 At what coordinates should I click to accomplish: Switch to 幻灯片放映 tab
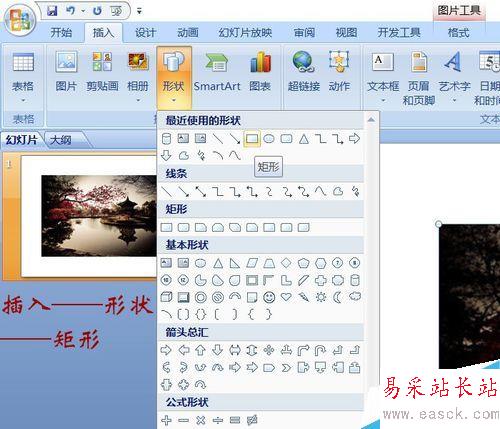(x=245, y=33)
